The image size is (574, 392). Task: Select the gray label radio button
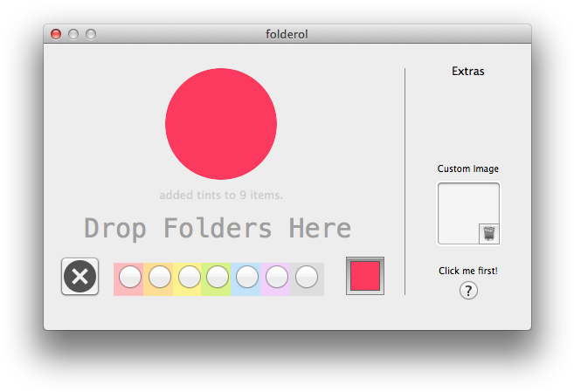(x=307, y=278)
